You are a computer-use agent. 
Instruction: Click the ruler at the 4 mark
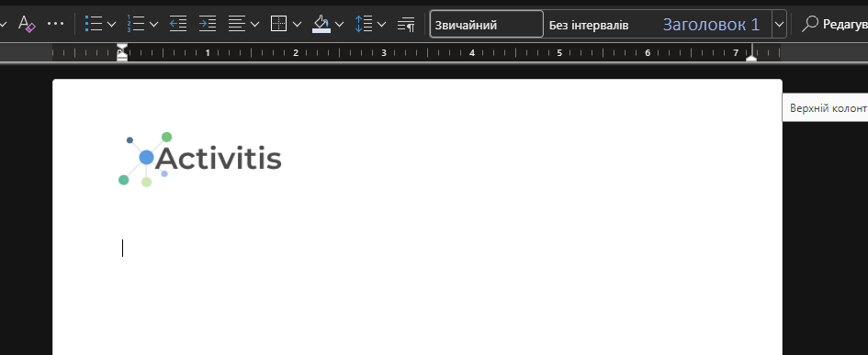point(471,53)
